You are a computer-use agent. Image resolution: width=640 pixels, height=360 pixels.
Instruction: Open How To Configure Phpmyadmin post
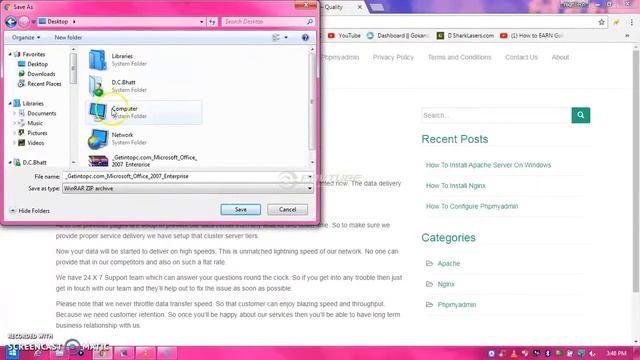[472, 207]
